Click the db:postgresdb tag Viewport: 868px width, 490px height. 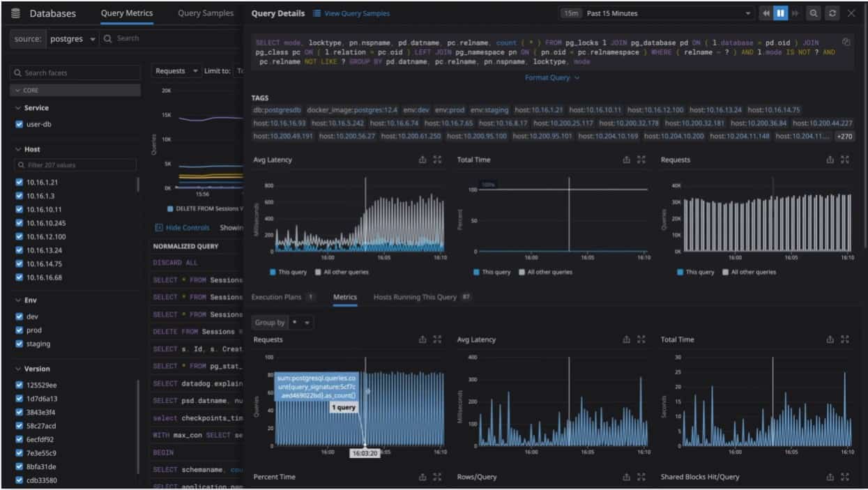pyautogui.click(x=277, y=110)
